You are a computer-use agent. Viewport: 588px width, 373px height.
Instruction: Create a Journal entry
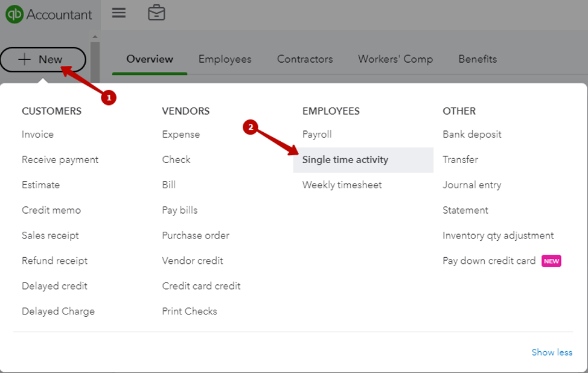(471, 185)
